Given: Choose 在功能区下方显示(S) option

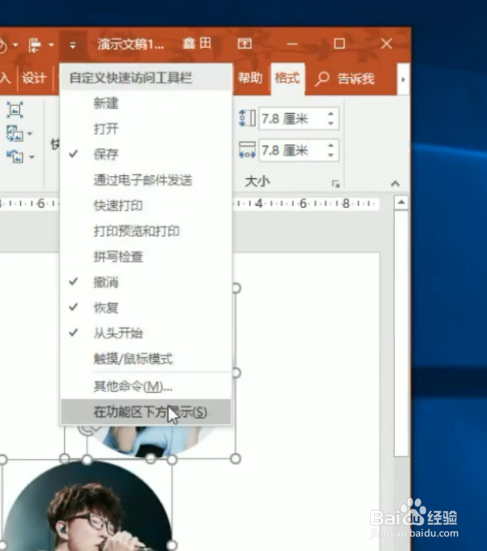Looking at the screenshot, I should click(145, 412).
